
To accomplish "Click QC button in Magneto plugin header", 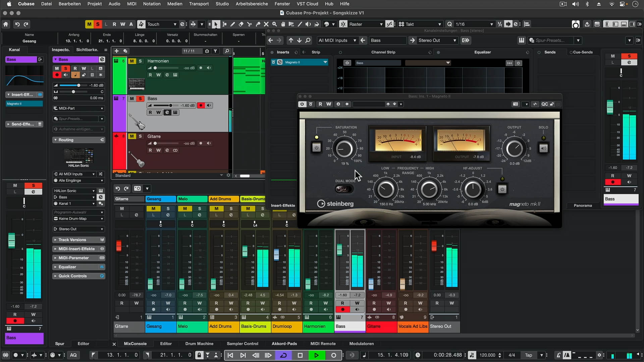I will [545, 104].
